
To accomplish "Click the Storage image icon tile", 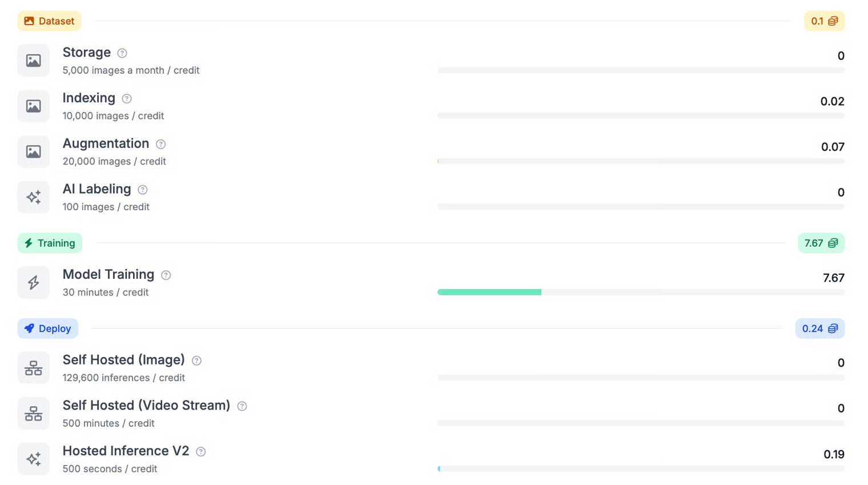I will tap(34, 61).
